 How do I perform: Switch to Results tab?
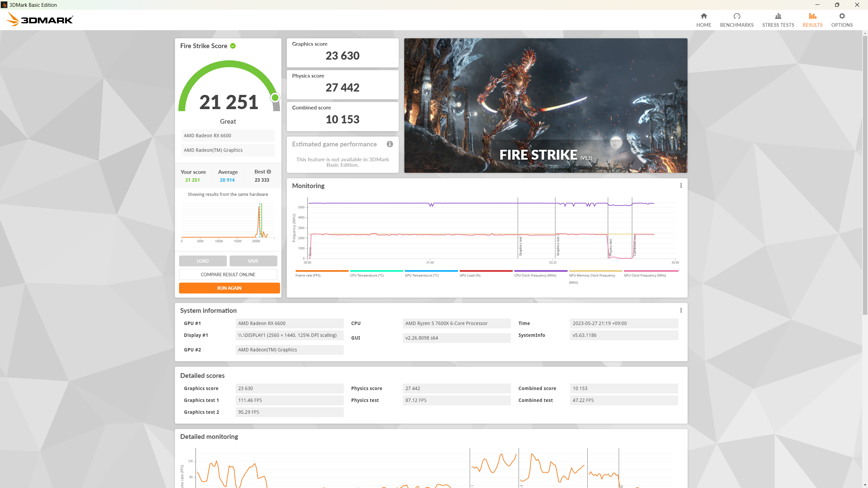pos(812,20)
